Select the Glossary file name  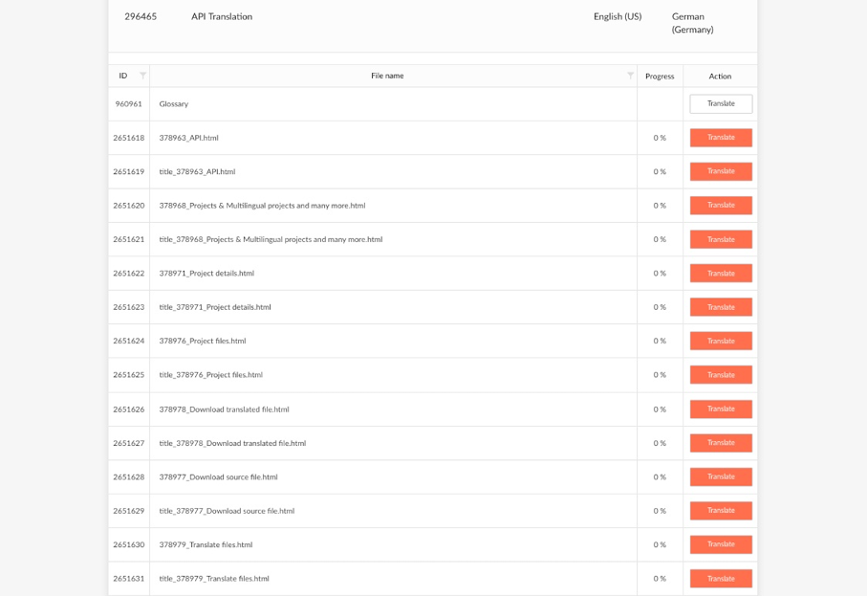pos(174,104)
